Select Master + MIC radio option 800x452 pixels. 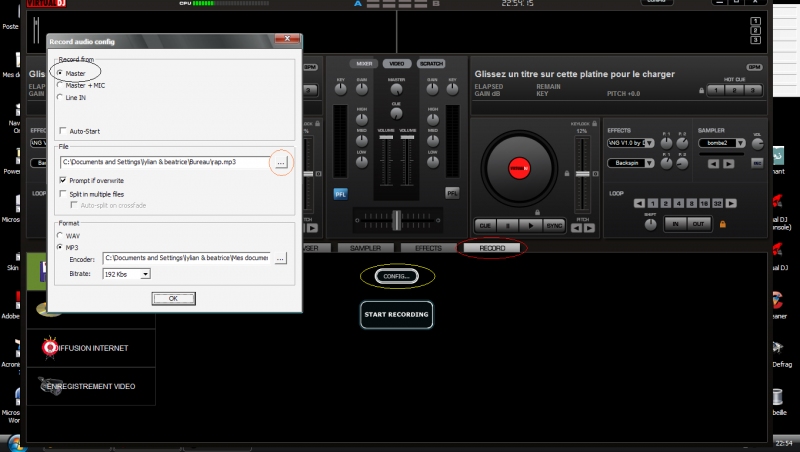pos(60,86)
